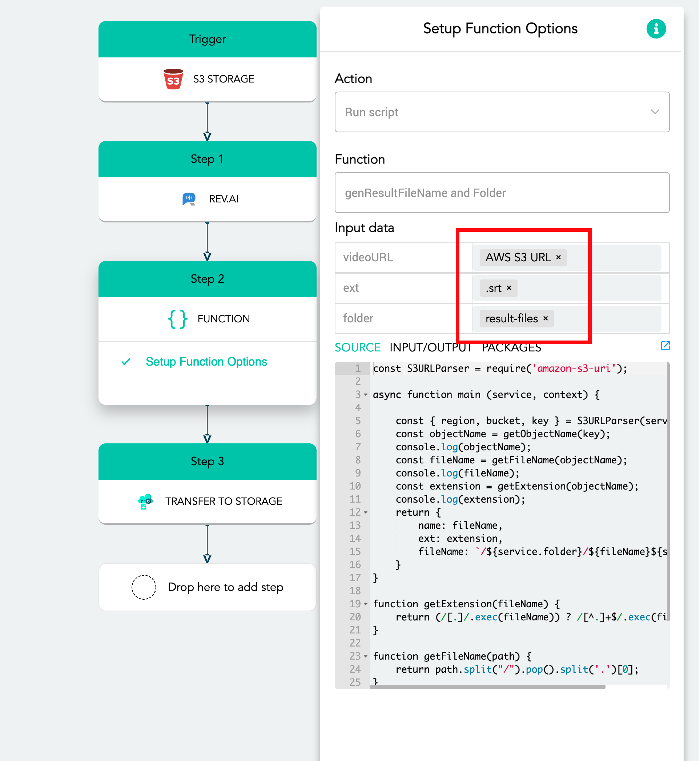Click the S3 bucket icon in Trigger

(x=173, y=79)
